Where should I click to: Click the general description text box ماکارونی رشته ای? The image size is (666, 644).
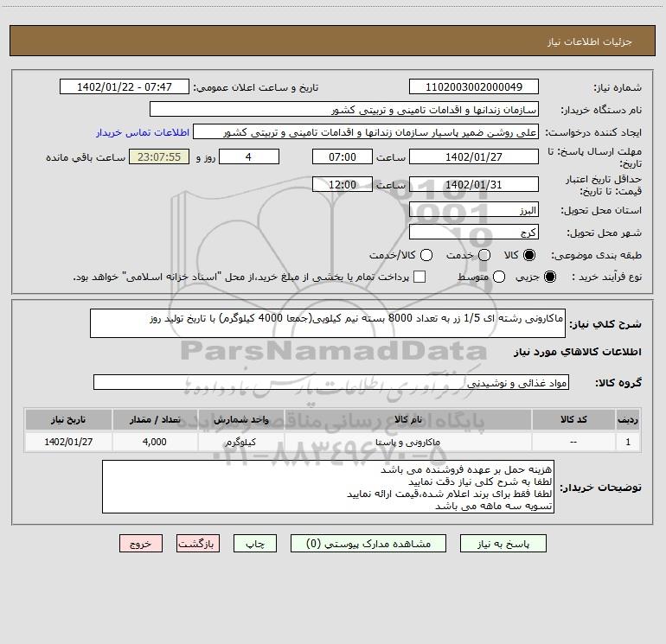click(x=328, y=323)
